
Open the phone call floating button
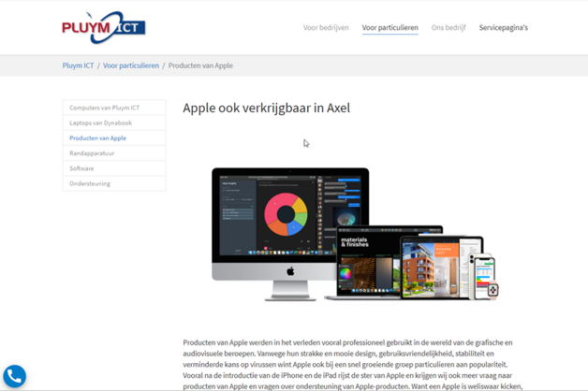14,376
